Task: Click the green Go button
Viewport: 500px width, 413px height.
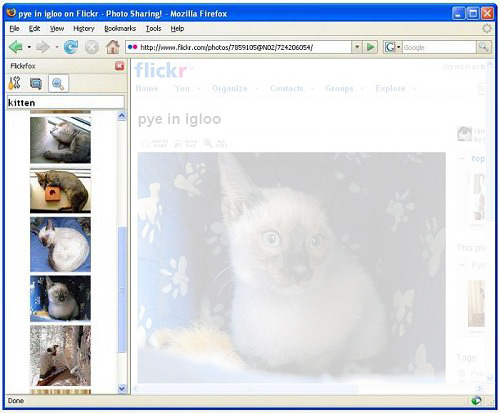Action: pyautogui.click(x=370, y=47)
